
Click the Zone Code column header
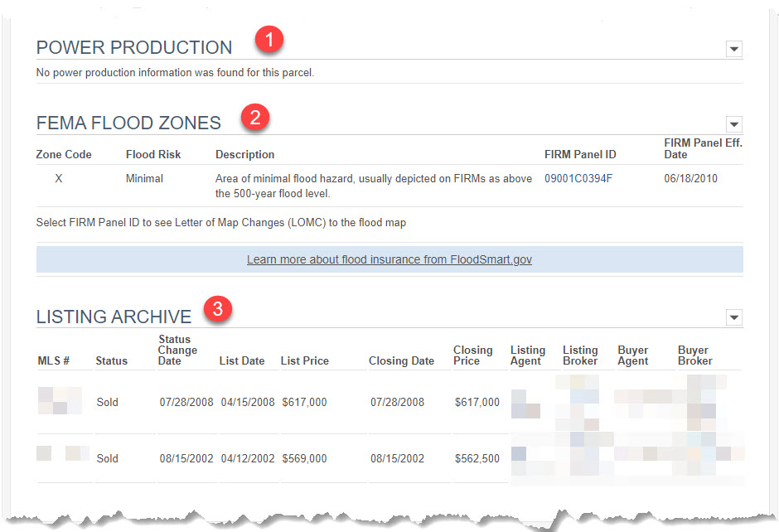tap(64, 154)
